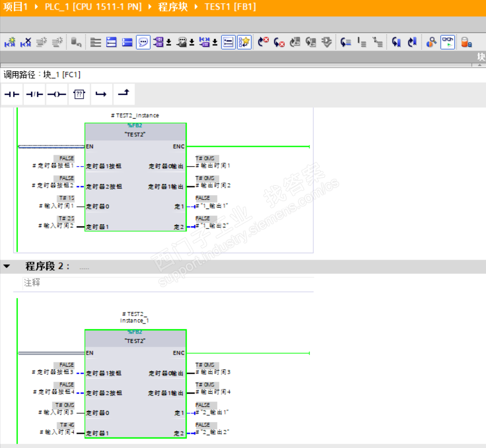Screen dimensions: 486x448
Task: Click the network comments display icon
Action: point(204,42)
